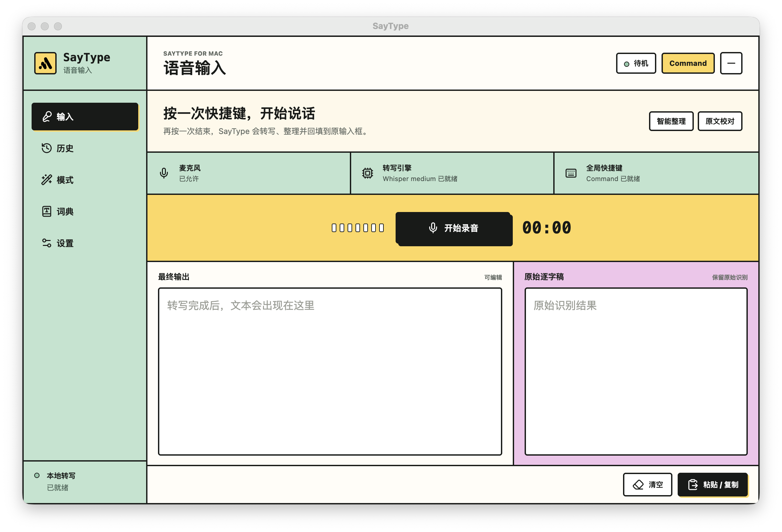Open the 历史 history tab

tap(85, 148)
